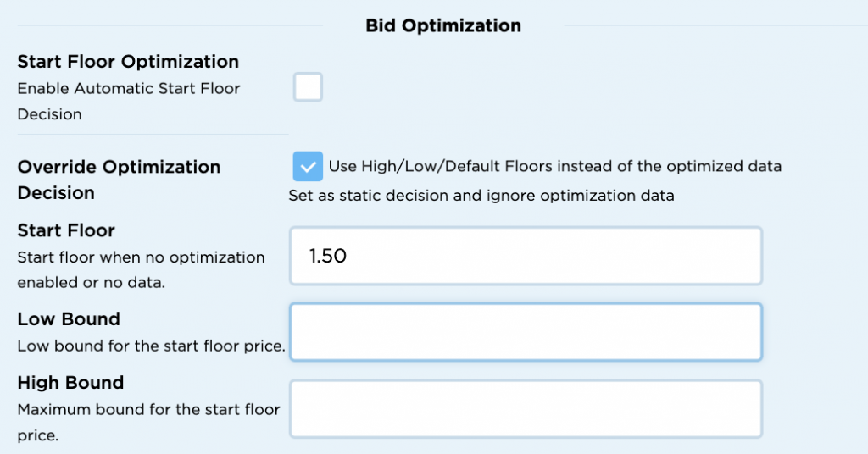Enable the Automatic Start Floor Decision checkbox
Screen dimensions: 868x454
pos(308,87)
